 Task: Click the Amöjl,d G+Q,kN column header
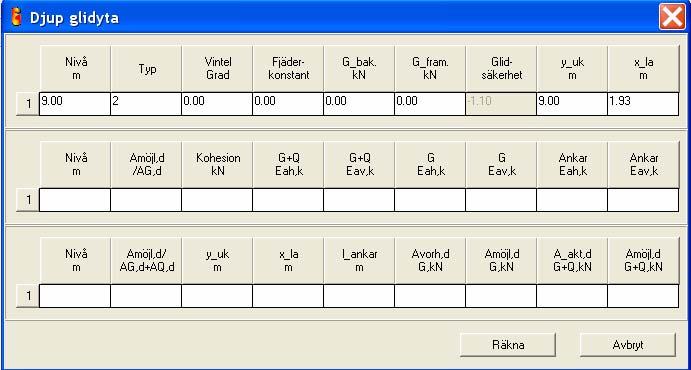[x=643, y=261]
